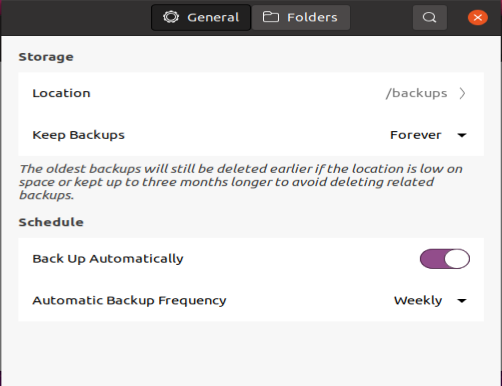Viewport: 502px width, 386px height.
Task: Click the Automatic Backup Frequency row
Action: tap(251, 300)
